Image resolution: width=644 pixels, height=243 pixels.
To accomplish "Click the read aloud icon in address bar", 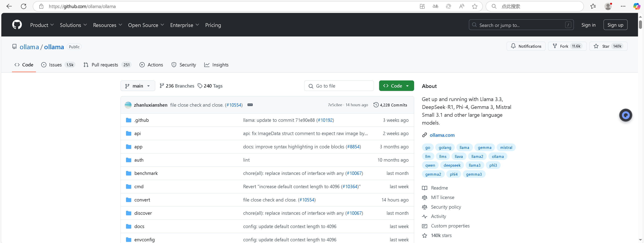I will (x=461, y=7).
